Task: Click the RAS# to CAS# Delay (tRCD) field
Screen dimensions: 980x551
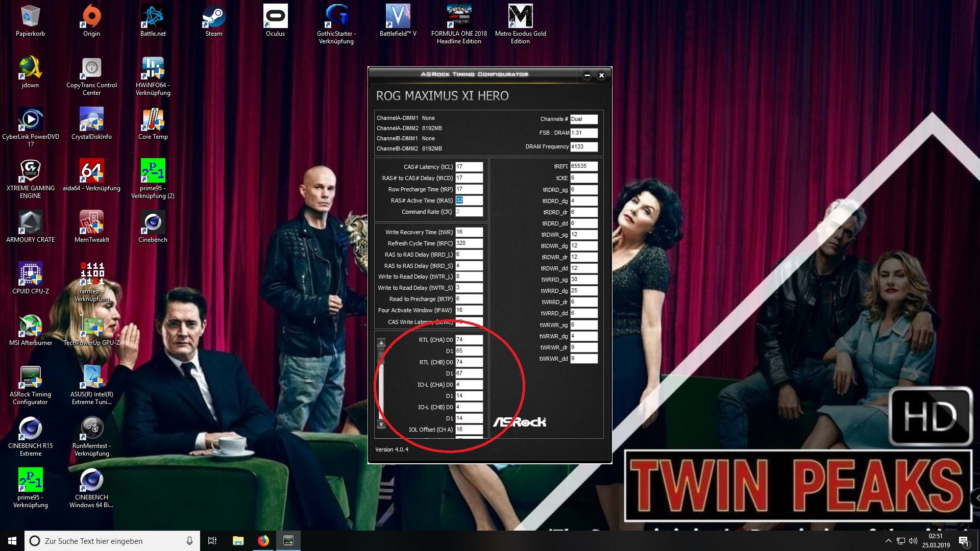Action: 469,178
